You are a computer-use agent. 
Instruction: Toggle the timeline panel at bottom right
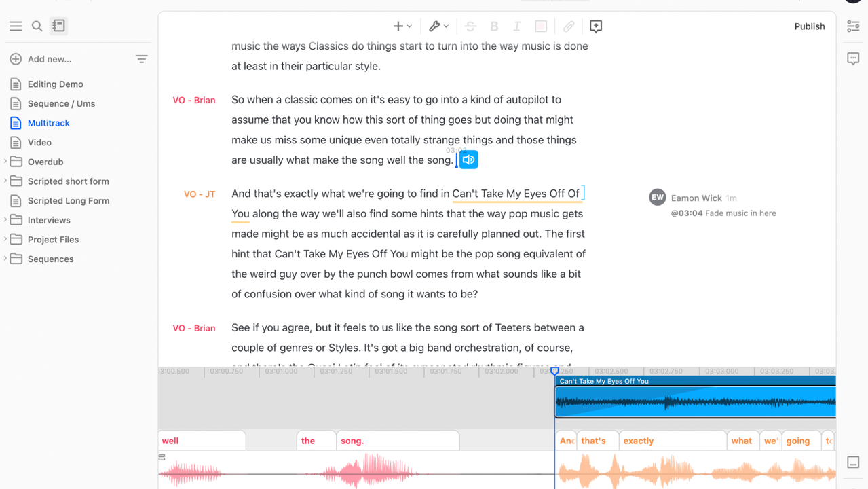pos(853,462)
